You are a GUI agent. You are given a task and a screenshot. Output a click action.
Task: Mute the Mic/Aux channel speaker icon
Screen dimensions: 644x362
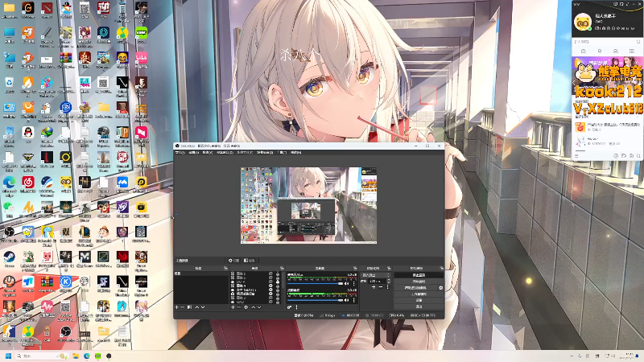pyautogui.click(x=346, y=284)
